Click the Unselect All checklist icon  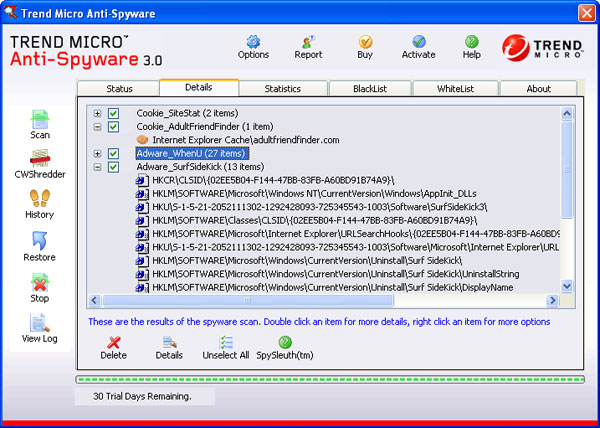226,342
